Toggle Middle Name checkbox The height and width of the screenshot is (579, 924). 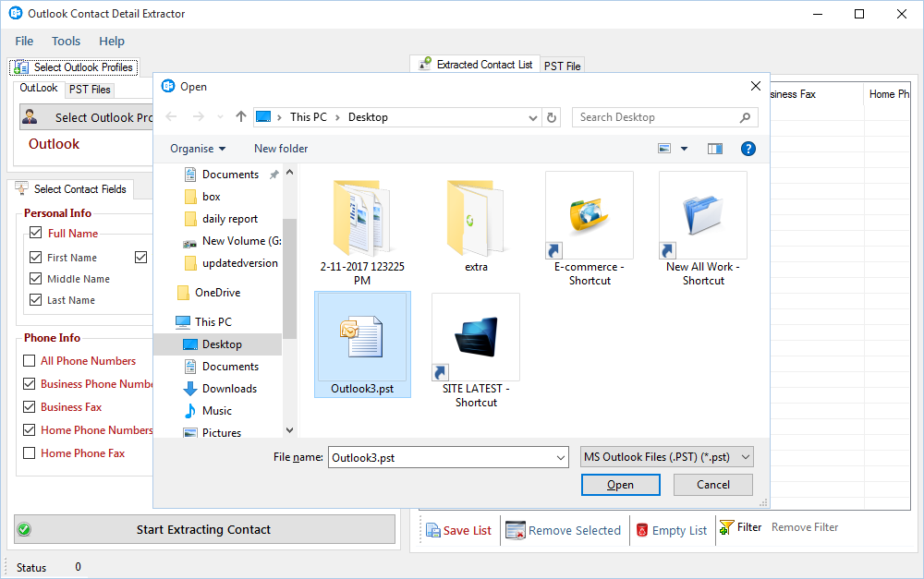click(35, 278)
